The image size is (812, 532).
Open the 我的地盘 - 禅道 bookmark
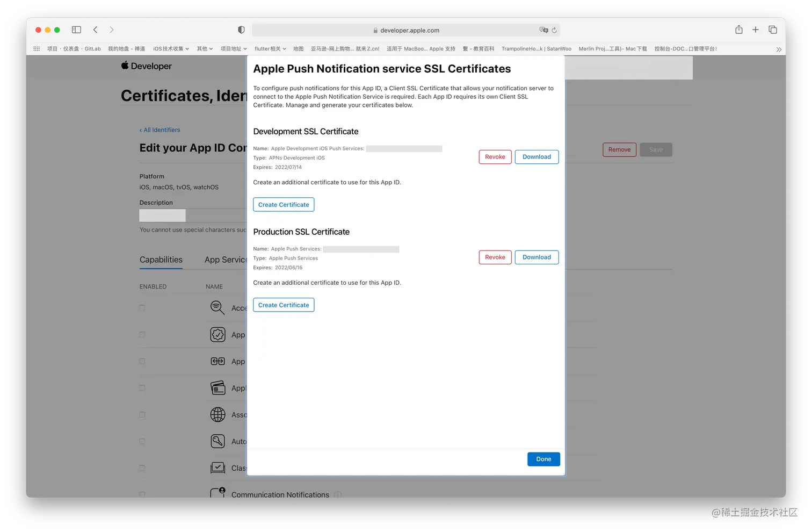[x=126, y=48]
